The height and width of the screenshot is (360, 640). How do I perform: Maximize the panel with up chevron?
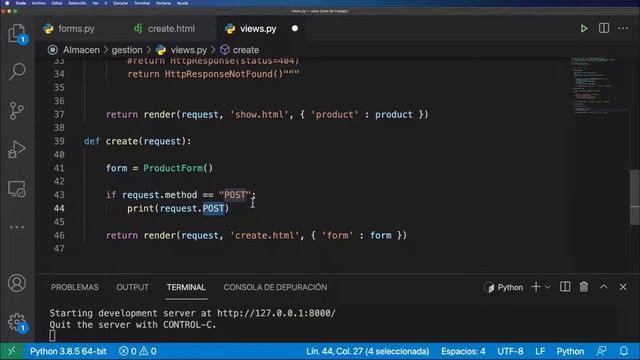tap(603, 287)
